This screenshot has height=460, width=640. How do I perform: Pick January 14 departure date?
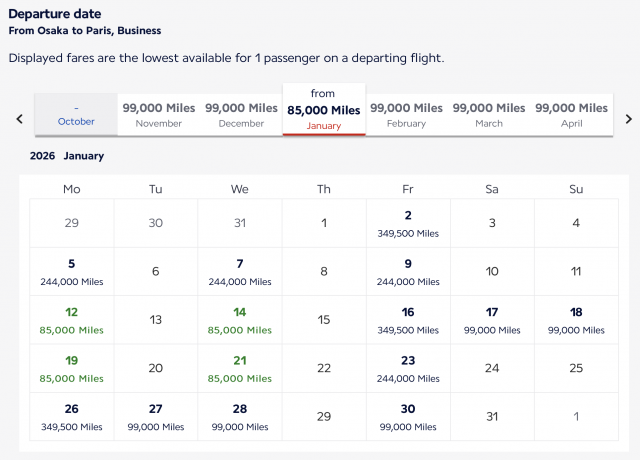[240, 319]
